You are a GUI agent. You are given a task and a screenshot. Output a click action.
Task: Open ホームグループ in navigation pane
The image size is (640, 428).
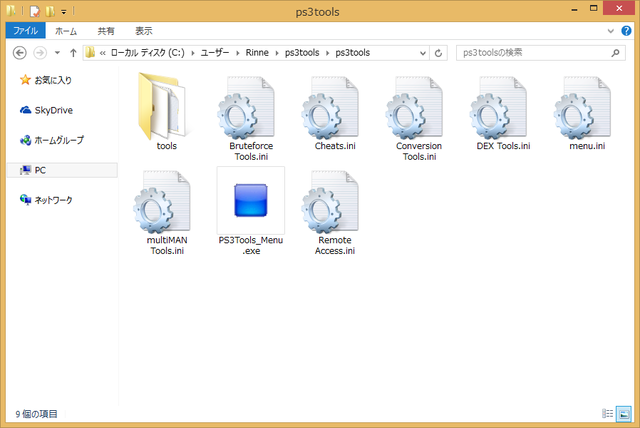(x=52, y=140)
